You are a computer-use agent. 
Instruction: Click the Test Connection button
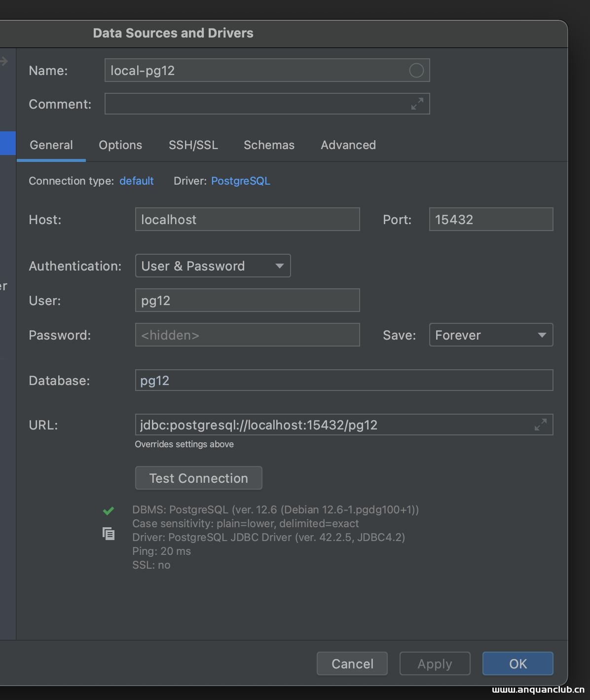click(x=199, y=478)
